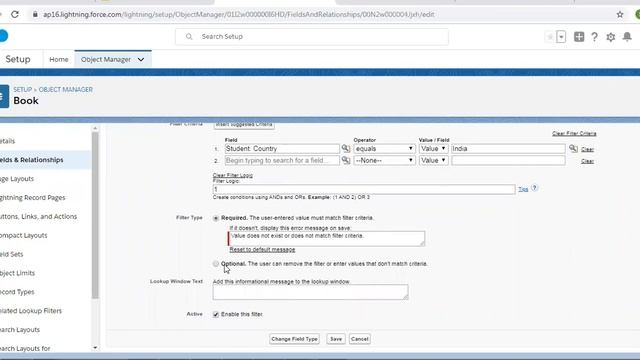The width and height of the screenshot is (640, 360).
Task: Reload the page with the browser refresh icon
Action: pos(15,14)
